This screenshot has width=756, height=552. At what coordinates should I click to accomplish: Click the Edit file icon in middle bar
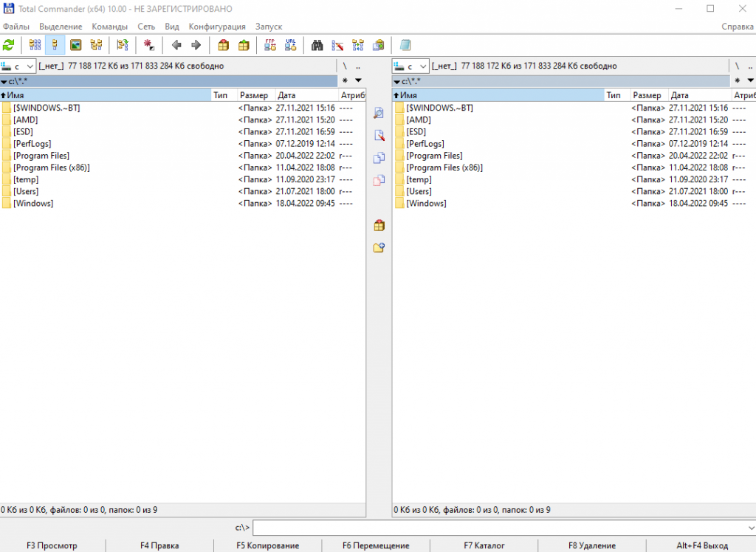pos(379,135)
